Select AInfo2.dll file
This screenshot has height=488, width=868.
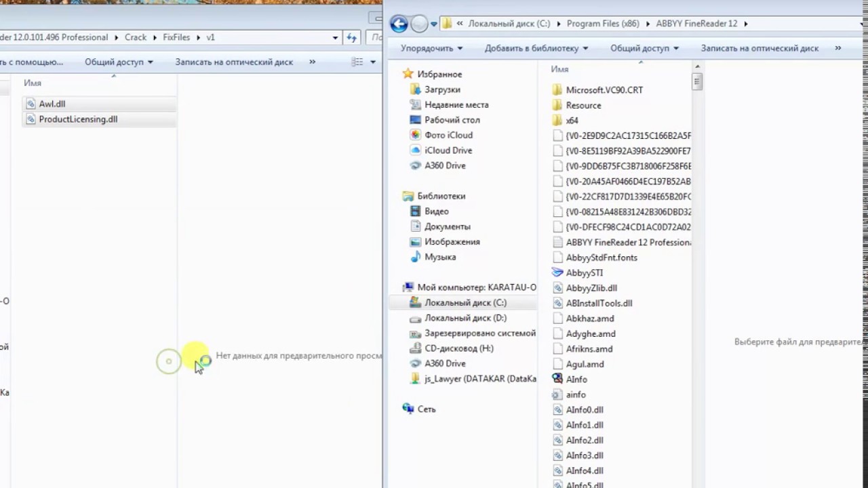(585, 440)
